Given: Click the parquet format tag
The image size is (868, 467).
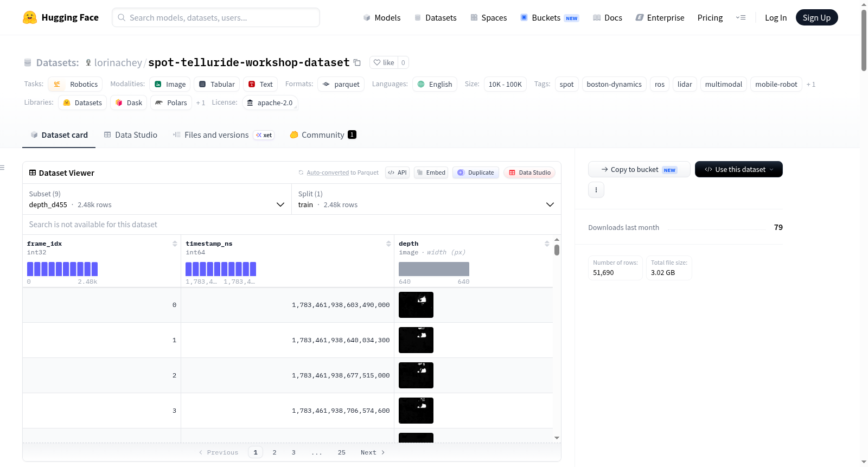Looking at the screenshot, I should click(x=341, y=84).
